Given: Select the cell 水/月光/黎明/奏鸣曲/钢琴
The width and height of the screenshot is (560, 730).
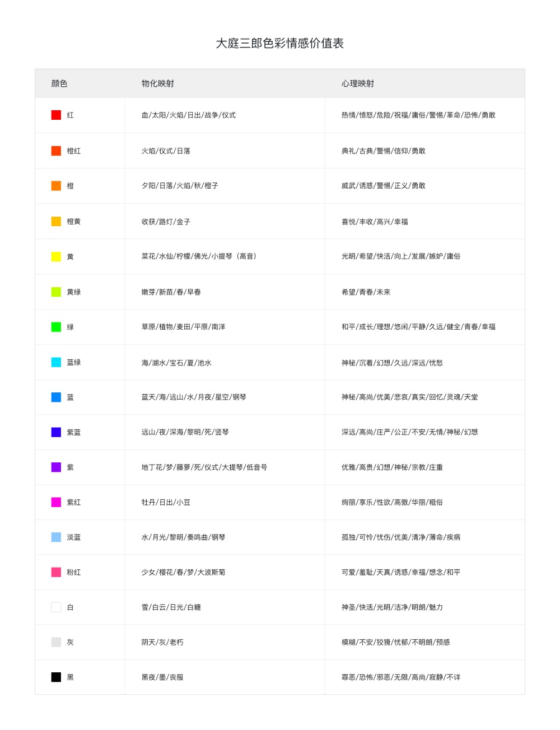Looking at the screenshot, I should (x=225, y=537).
